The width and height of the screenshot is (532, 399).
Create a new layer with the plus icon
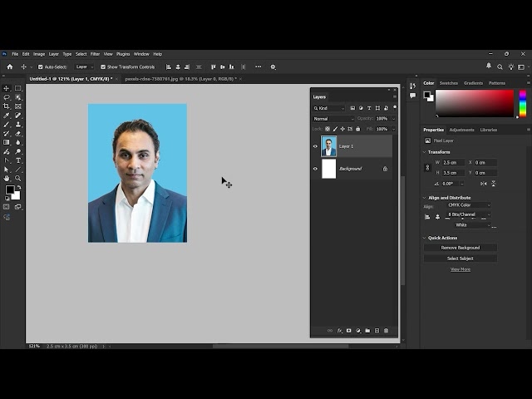[377, 331]
